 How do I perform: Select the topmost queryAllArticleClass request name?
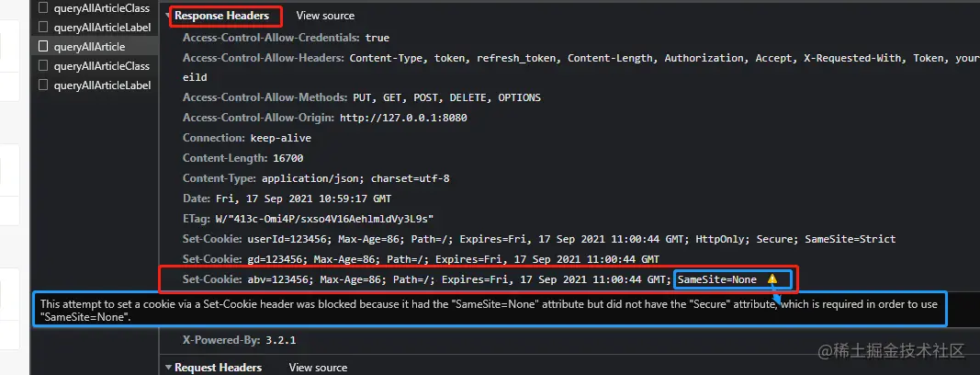pyautogui.click(x=102, y=8)
